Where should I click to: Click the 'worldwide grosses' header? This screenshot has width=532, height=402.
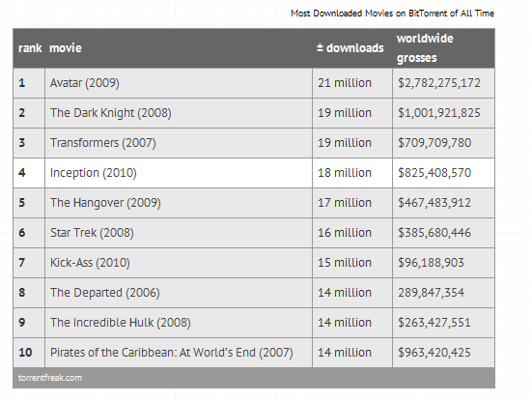425,48
